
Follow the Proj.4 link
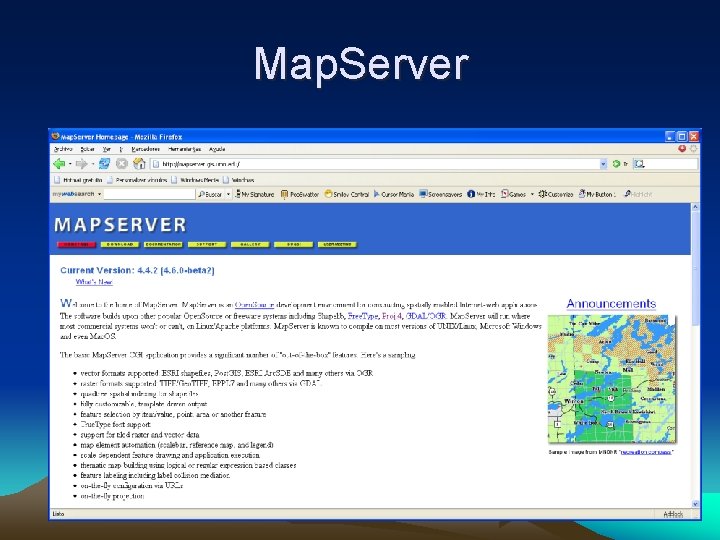pyautogui.click(x=392, y=316)
